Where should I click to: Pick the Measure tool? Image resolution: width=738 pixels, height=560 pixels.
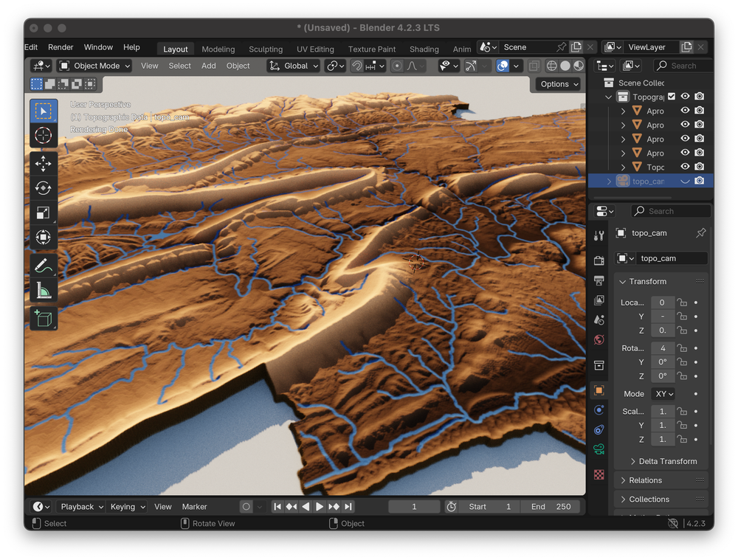(43, 290)
